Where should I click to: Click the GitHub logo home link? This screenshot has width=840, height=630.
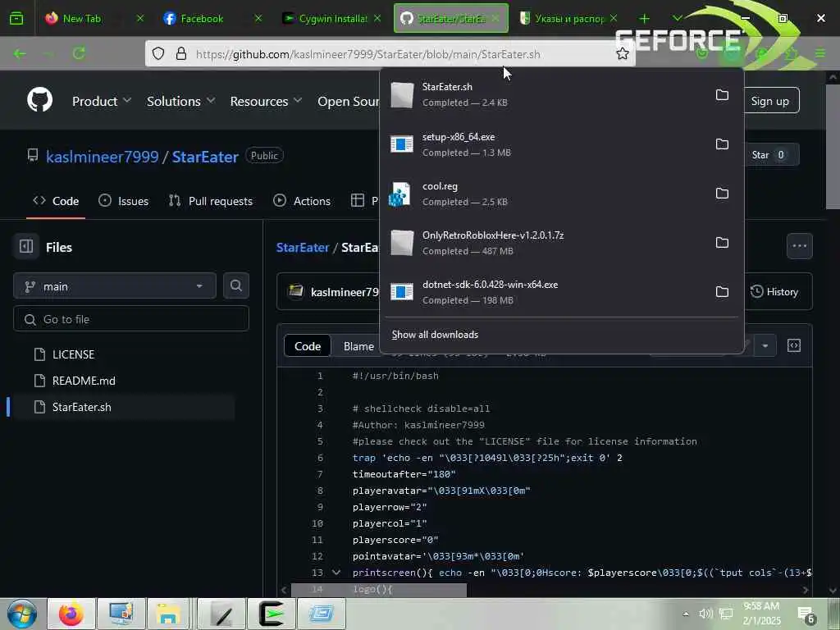(39, 100)
